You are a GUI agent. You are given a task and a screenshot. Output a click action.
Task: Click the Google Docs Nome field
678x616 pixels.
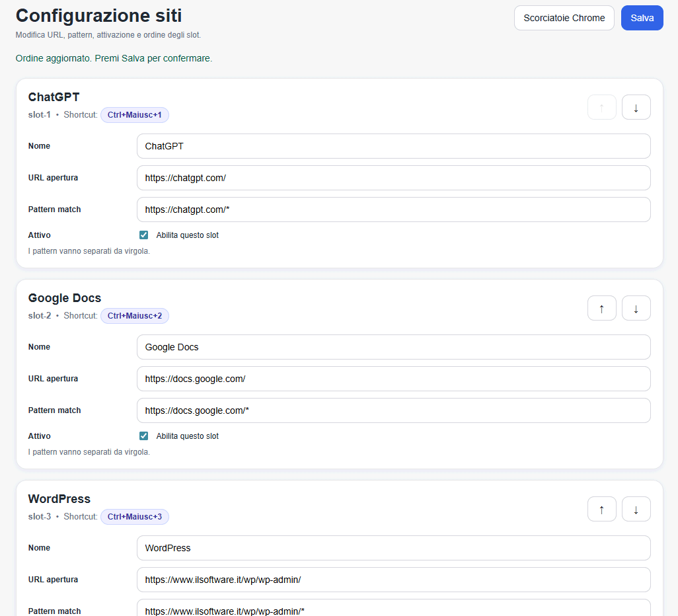pos(393,347)
